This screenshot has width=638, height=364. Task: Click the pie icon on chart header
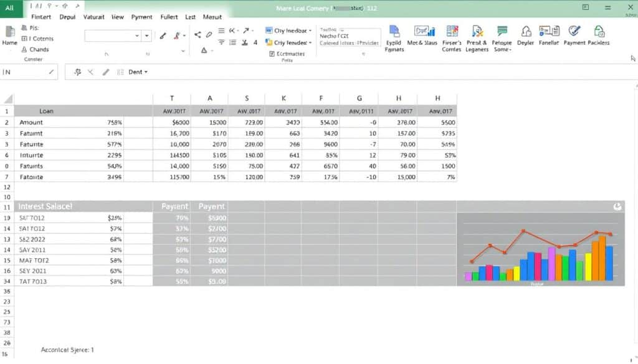coord(617,207)
